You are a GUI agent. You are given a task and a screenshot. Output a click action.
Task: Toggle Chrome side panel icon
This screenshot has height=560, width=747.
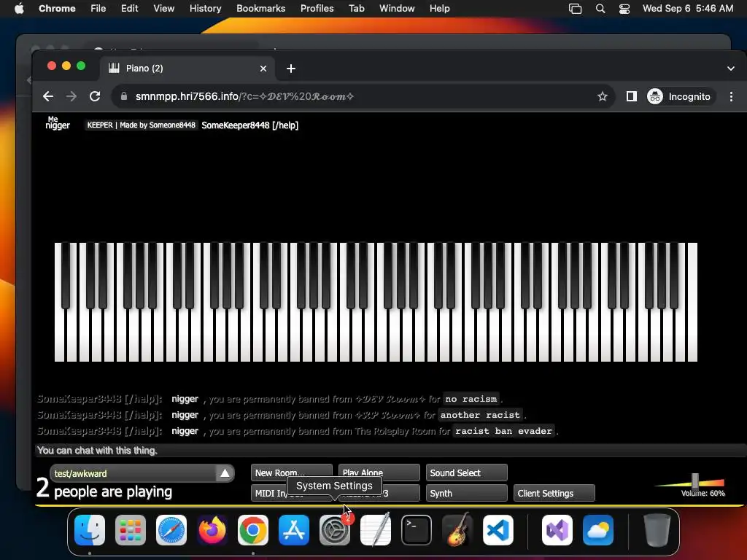point(631,97)
